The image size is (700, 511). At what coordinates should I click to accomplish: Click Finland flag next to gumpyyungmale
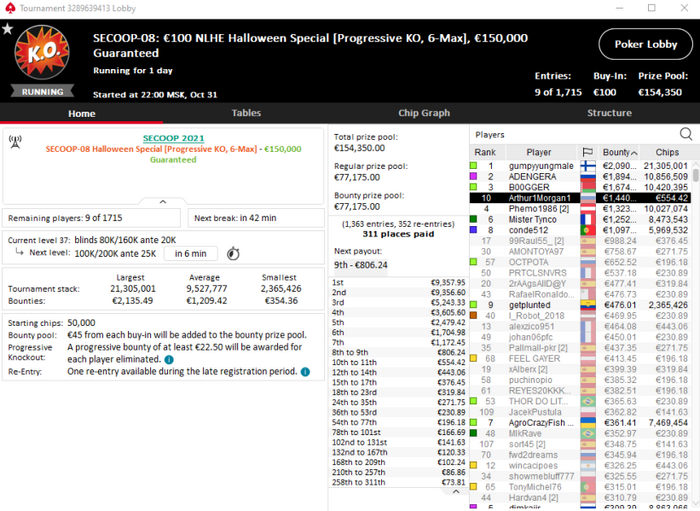588,166
